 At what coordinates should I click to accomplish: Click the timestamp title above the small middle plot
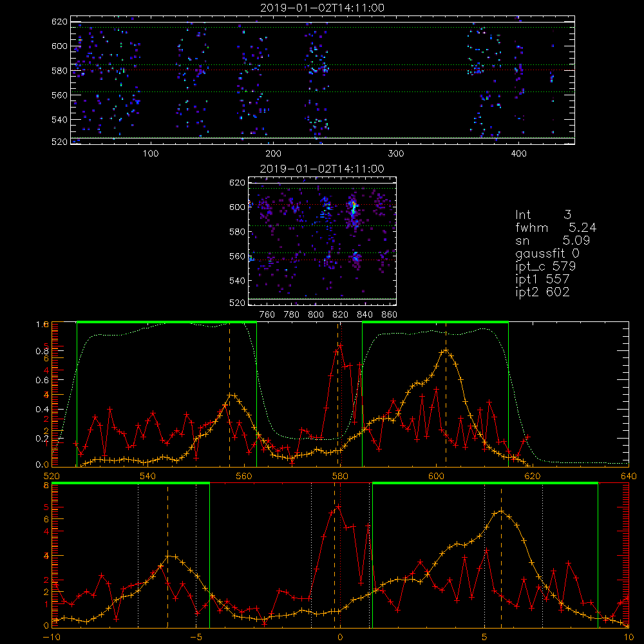point(323,169)
